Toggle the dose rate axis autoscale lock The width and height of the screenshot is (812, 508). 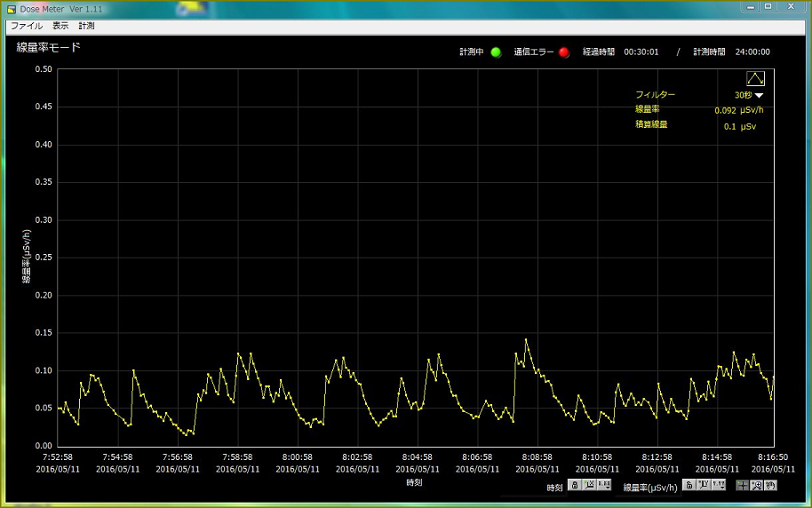point(689,485)
